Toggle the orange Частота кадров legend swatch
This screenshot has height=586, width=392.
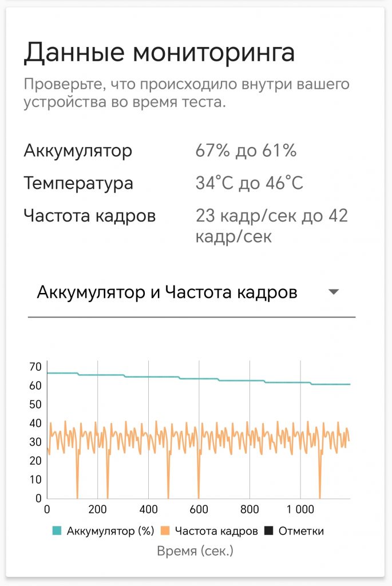tap(165, 530)
